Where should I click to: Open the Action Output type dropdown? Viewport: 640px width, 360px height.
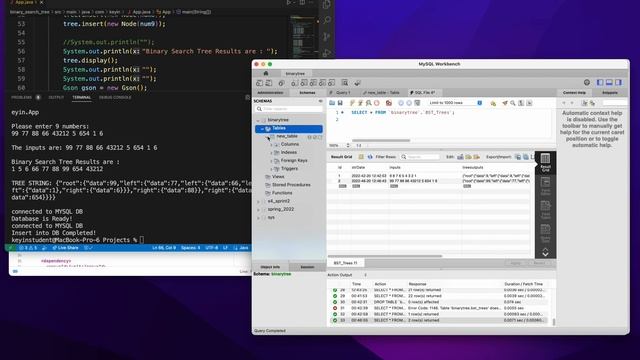point(365,275)
